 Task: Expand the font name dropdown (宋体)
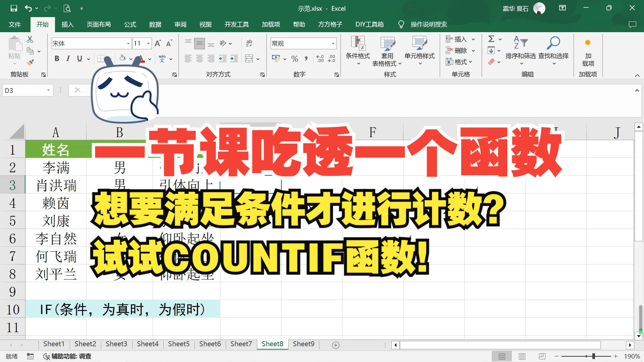pyautogui.click(x=128, y=44)
